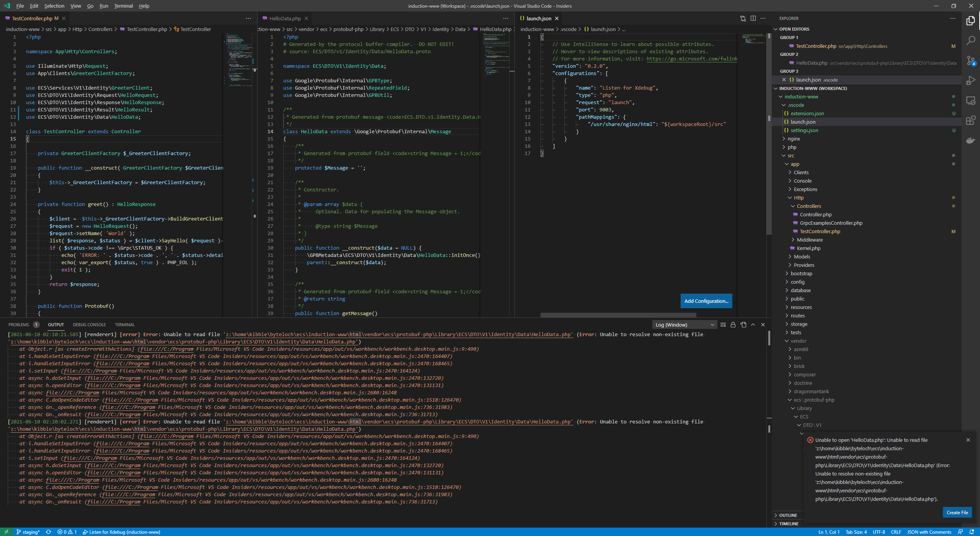The height and width of the screenshot is (536, 980).
Task: Clear the Output panel contents
Action: [724, 324]
